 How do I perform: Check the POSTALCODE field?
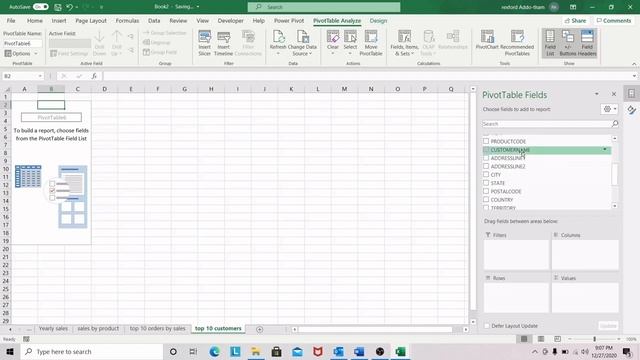click(486, 191)
